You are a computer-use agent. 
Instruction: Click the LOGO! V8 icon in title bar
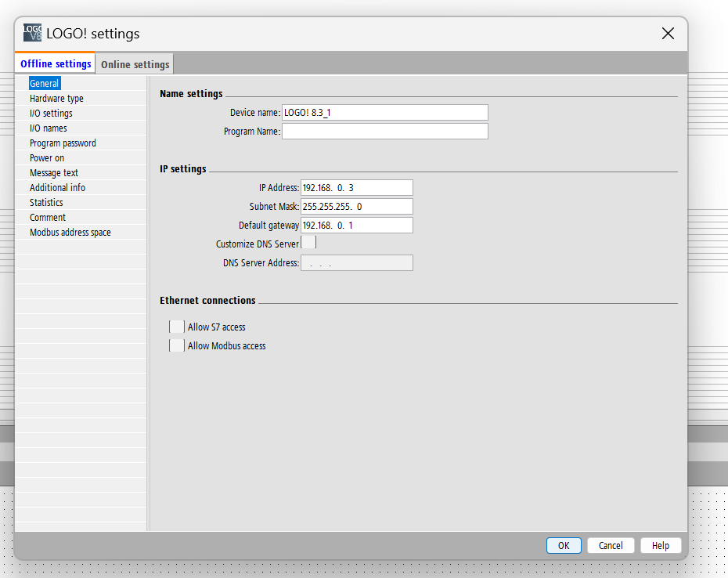click(33, 33)
